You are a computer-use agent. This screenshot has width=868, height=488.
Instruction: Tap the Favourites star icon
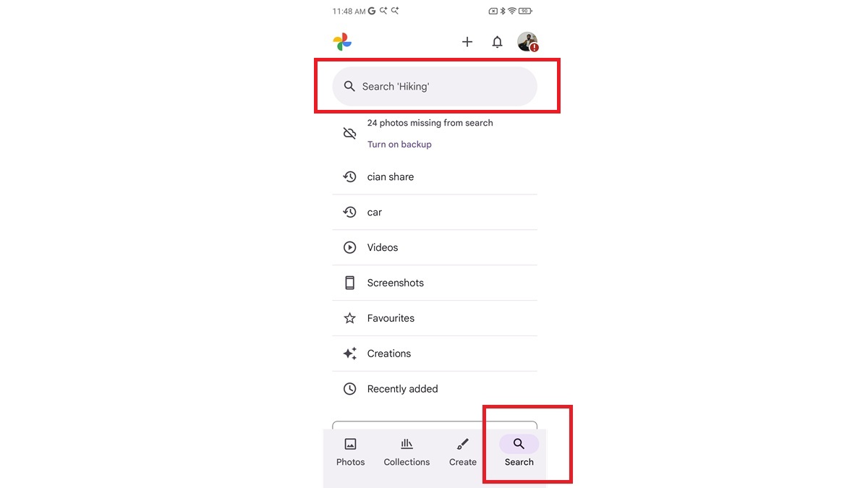click(x=349, y=318)
